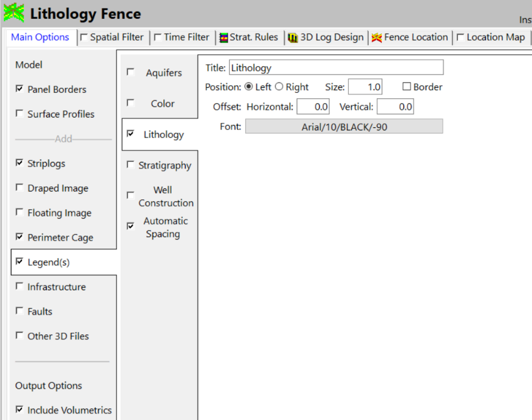
Task: Click the Horizontal offset field
Action: pos(312,107)
